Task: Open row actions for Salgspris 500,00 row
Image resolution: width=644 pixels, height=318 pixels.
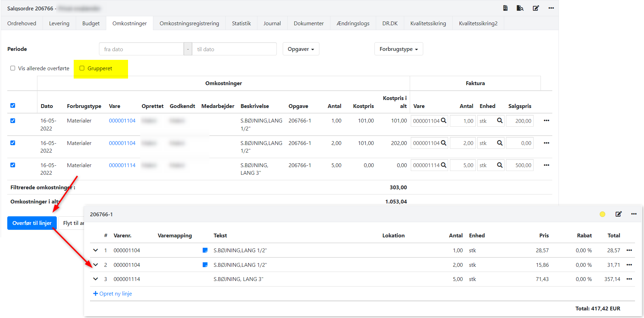Action: click(x=546, y=165)
